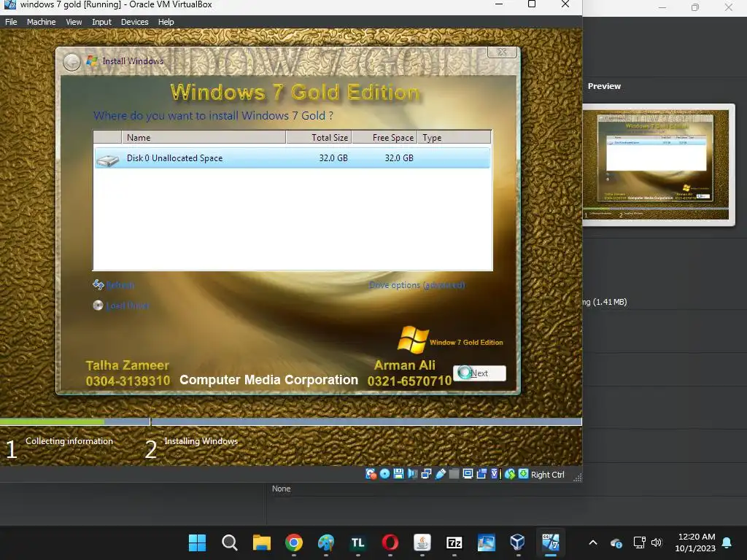The image size is (747, 560).
Task: Open the Help menu
Action: point(166,22)
